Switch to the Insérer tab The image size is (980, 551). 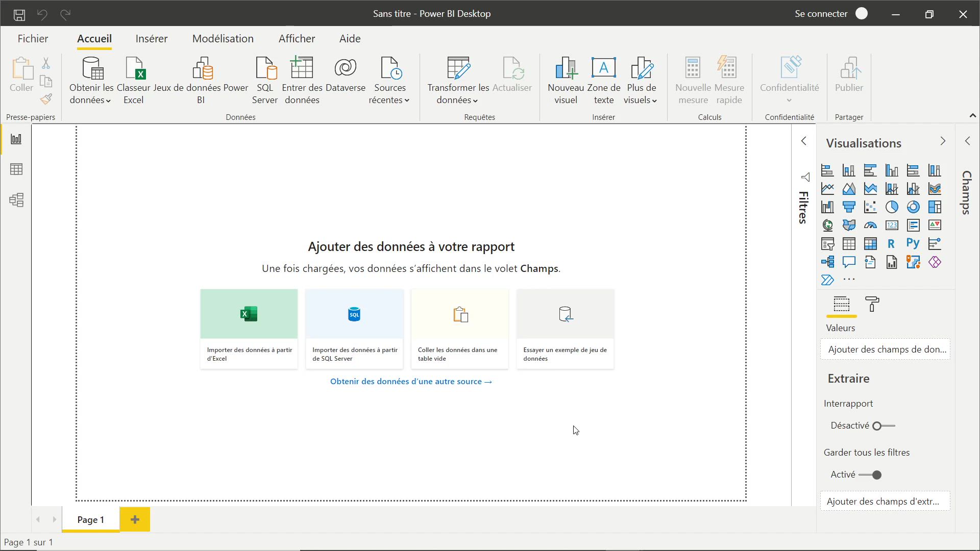tap(152, 39)
